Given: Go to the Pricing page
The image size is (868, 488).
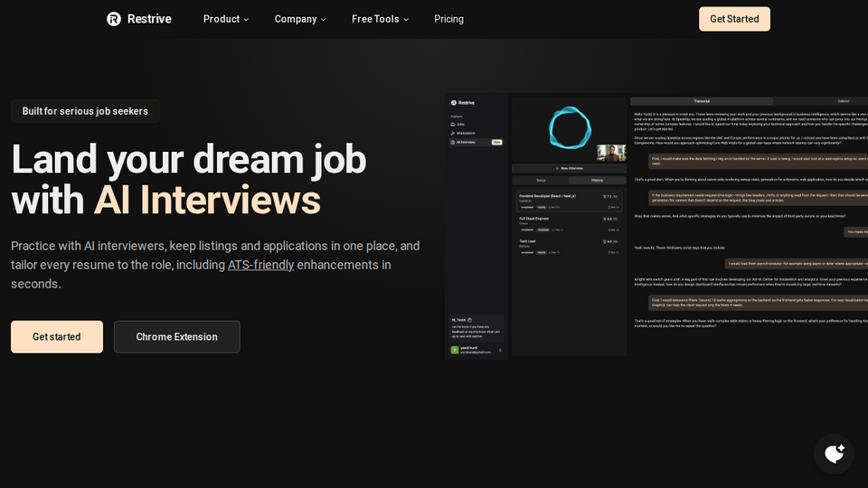Looking at the screenshot, I should click(449, 19).
